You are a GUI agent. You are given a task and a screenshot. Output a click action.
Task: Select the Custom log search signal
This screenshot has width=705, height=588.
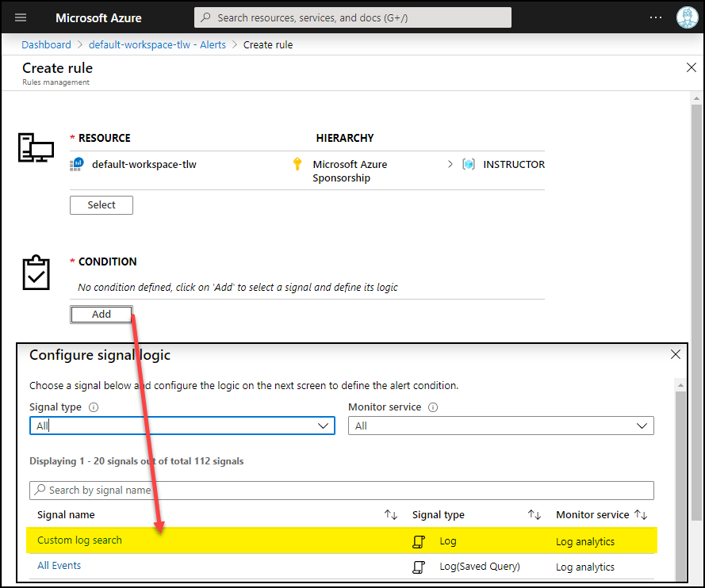coord(80,540)
